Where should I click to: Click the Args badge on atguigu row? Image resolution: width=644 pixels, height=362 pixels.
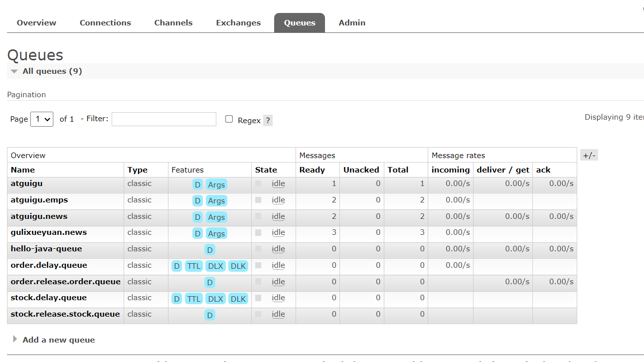click(x=216, y=184)
